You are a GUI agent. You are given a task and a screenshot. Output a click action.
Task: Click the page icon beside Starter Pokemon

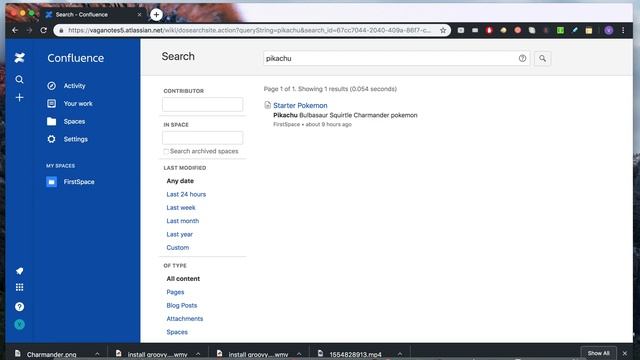click(x=267, y=105)
